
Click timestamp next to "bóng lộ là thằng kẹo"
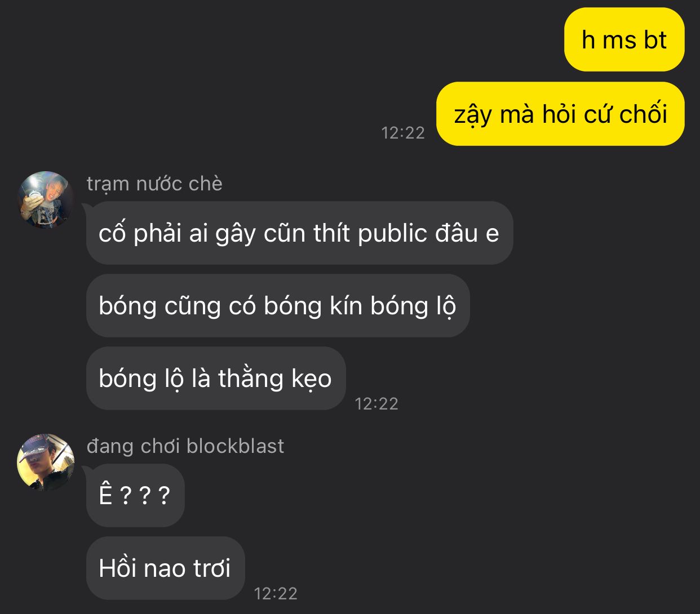(376, 403)
